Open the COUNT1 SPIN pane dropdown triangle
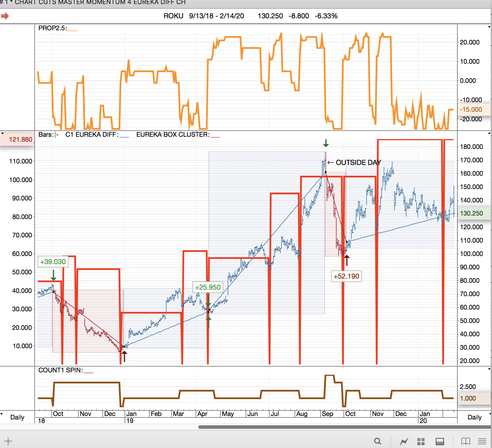This screenshot has width=492, height=448. pos(489,369)
